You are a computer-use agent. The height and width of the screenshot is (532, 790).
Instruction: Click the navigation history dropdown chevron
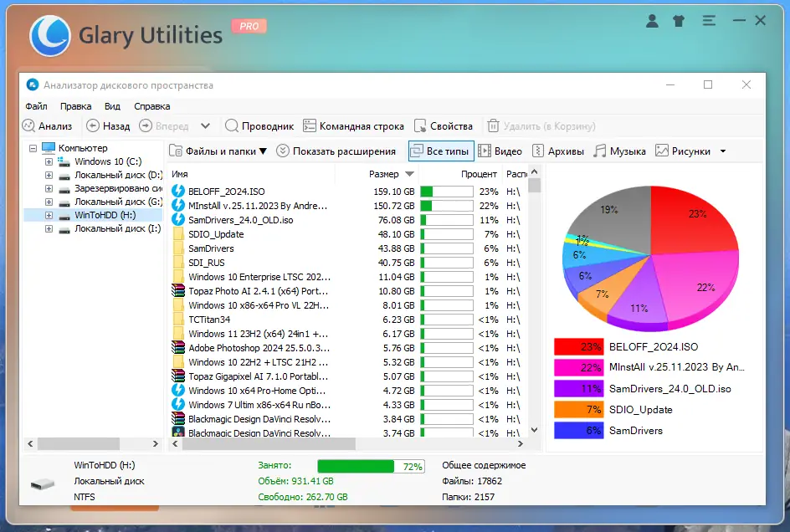click(x=206, y=126)
